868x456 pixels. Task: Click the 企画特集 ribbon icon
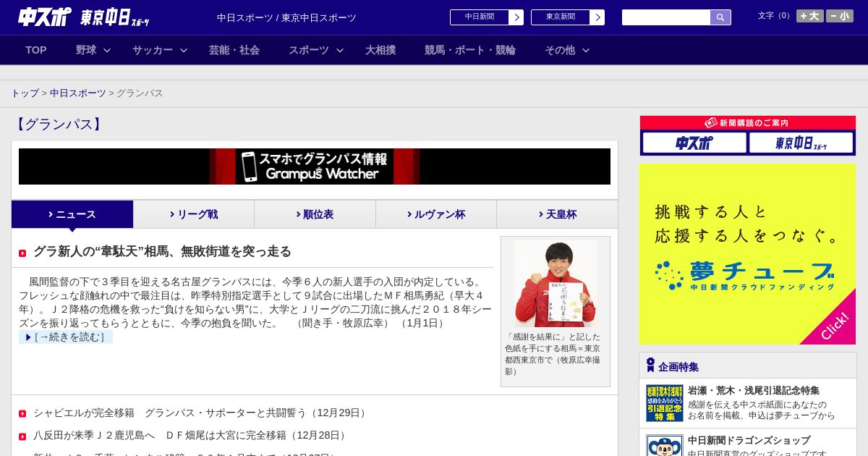click(x=650, y=366)
